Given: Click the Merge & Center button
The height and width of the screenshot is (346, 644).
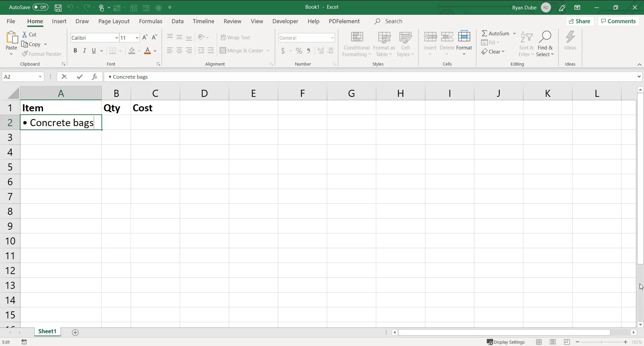Looking at the screenshot, I should pos(242,51).
